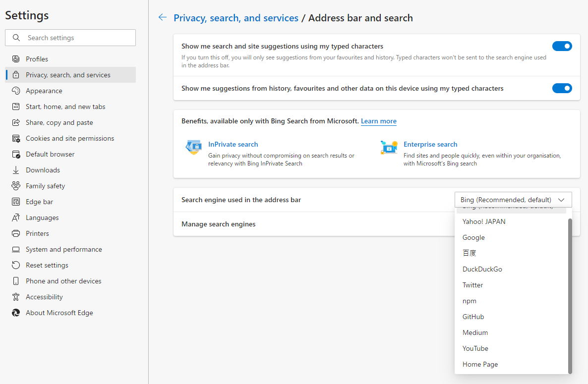
Task: Collapse the Bing (Recommended, default) dropdown
Action: pos(513,200)
